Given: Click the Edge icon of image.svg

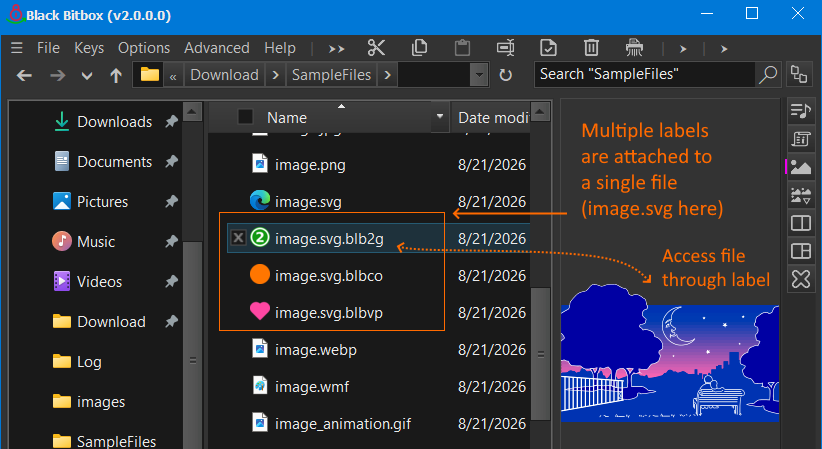Looking at the screenshot, I should [x=259, y=201].
